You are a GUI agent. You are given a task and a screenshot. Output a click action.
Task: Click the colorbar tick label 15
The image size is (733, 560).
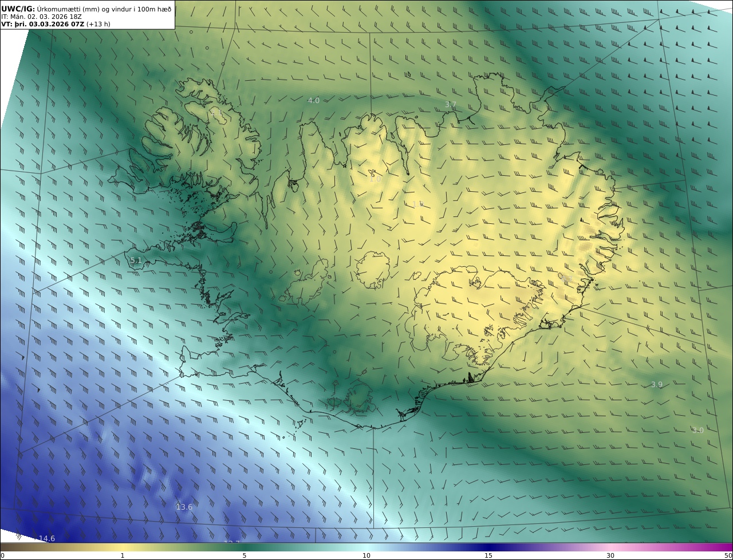488,555
